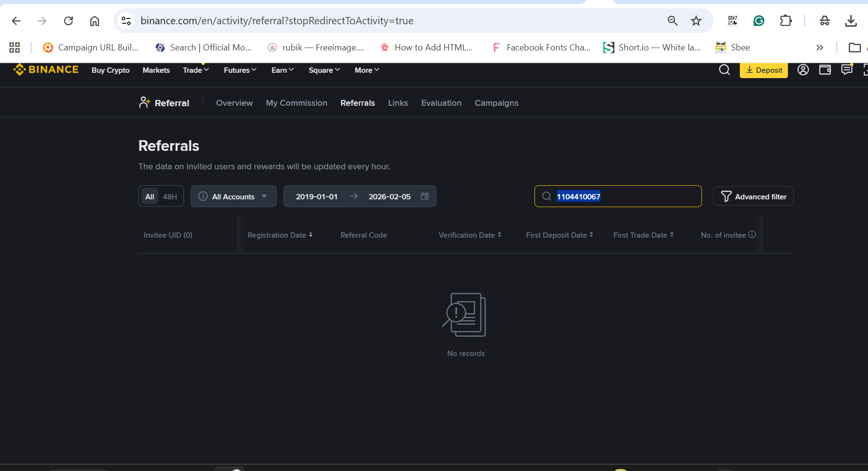Select the 48H time filter
This screenshot has width=868, height=471.
pos(170,196)
